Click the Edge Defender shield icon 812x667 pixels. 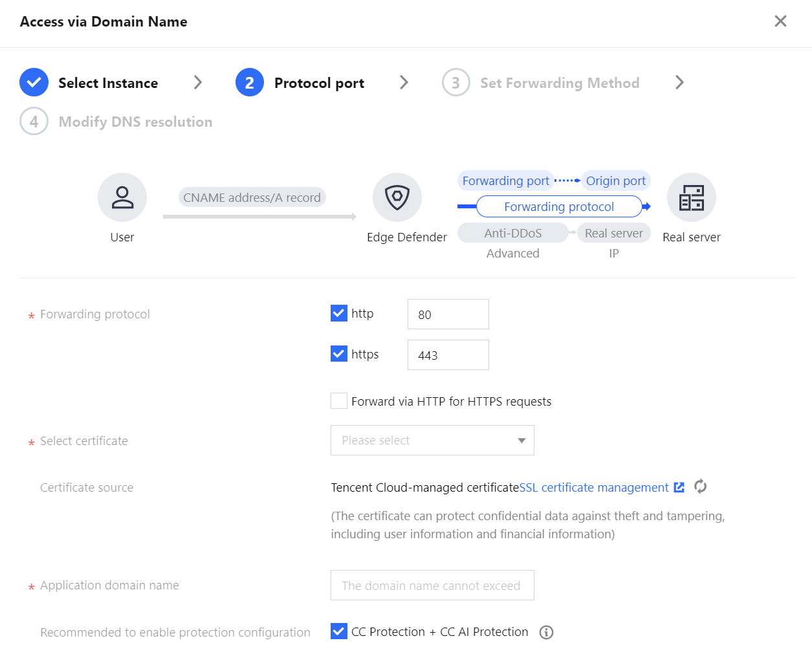(397, 197)
